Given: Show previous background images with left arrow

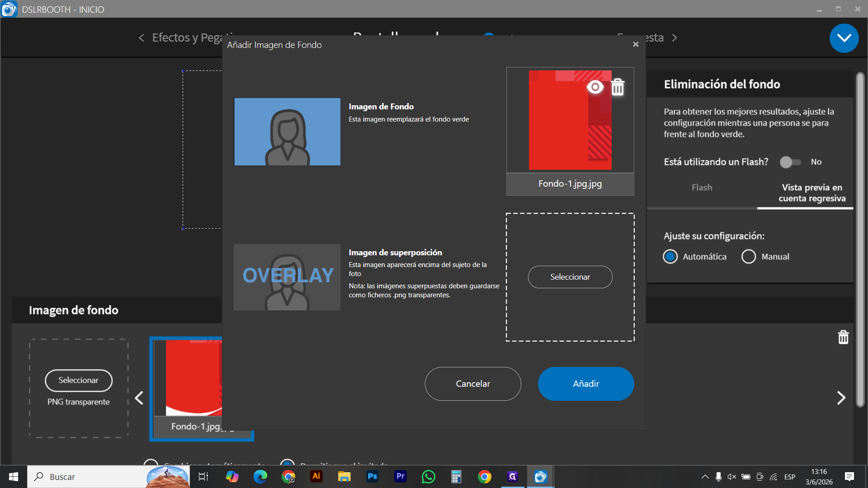Looking at the screenshot, I should 139,398.
